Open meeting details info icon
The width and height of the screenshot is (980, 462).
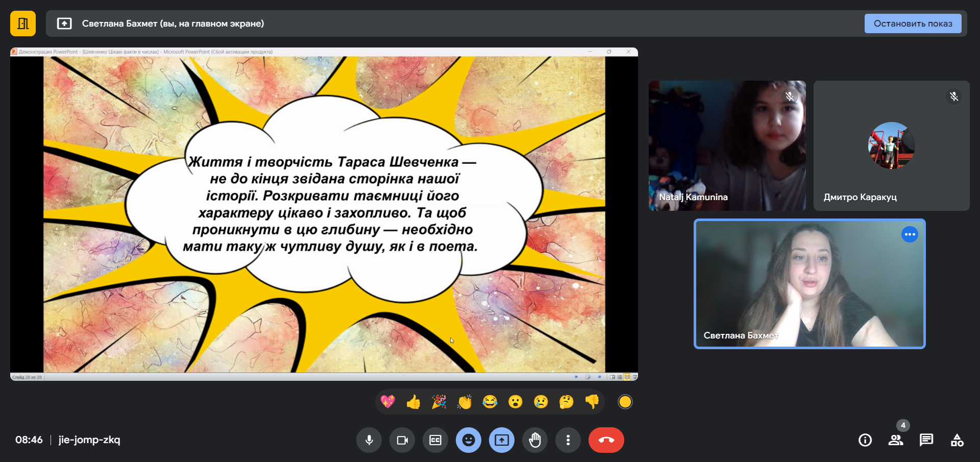pos(865,440)
